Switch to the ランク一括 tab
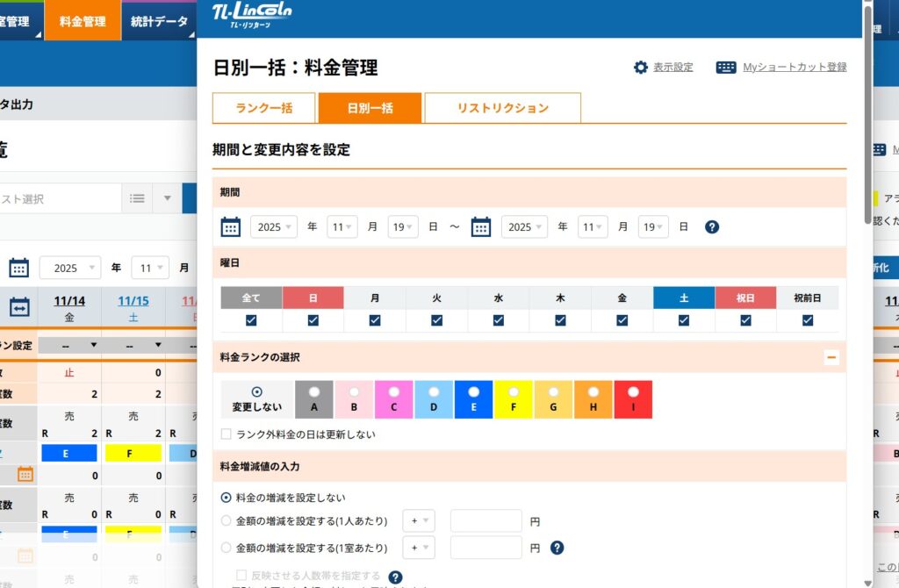Viewport: 899px width, 588px height. (264, 108)
